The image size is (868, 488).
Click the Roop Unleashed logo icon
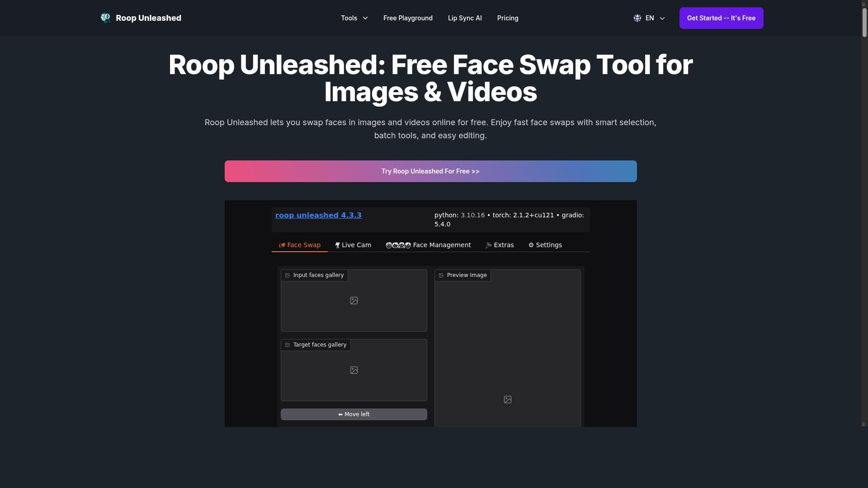coord(105,18)
